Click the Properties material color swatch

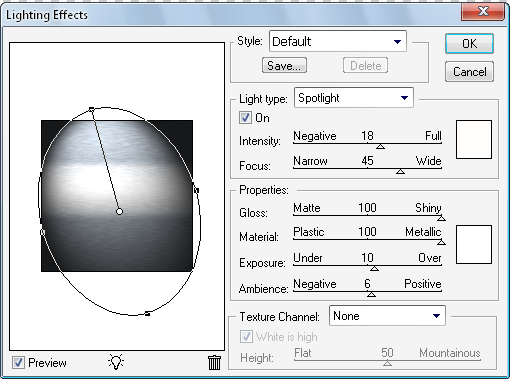(474, 244)
